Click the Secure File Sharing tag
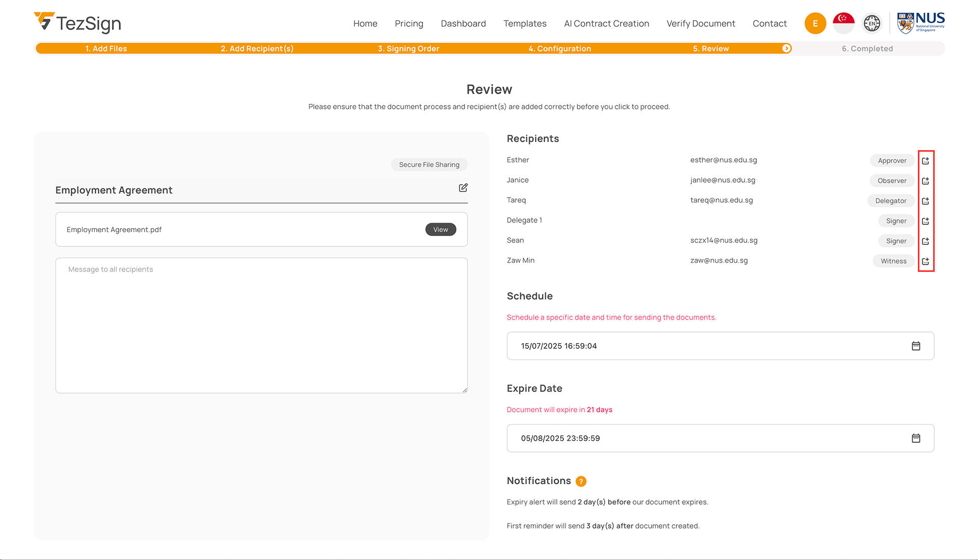The image size is (978, 560). tap(429, 165)
